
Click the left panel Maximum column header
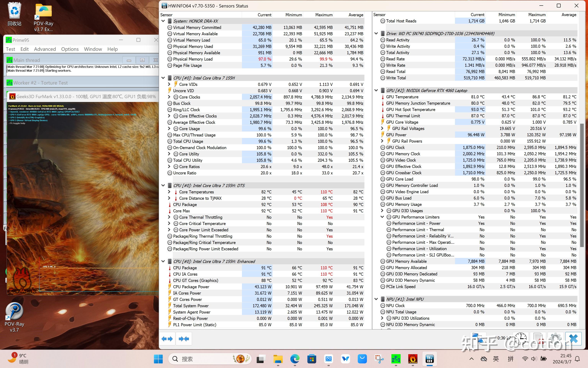click(318, 15)
